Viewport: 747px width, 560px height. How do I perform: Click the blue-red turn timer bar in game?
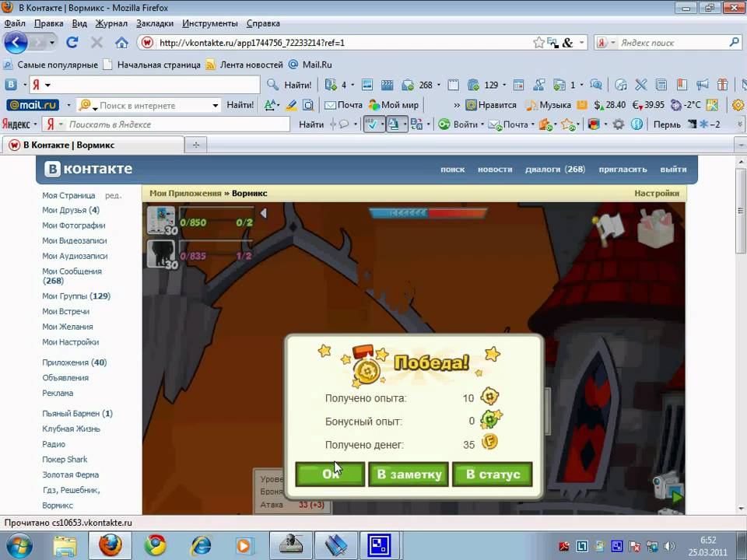428,213
